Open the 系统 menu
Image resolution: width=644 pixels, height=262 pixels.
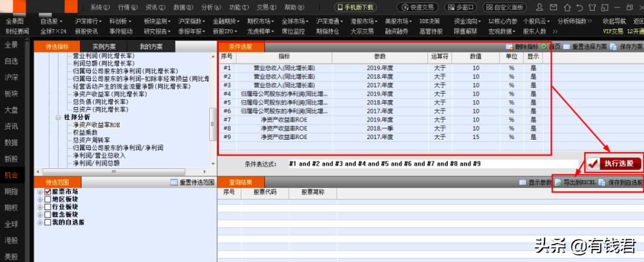[100, 7]
